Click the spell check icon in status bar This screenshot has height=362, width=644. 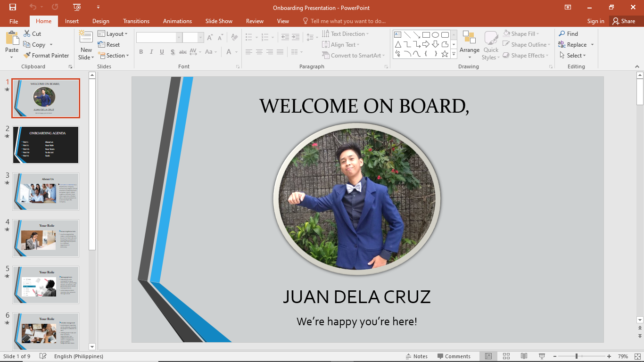43,356
